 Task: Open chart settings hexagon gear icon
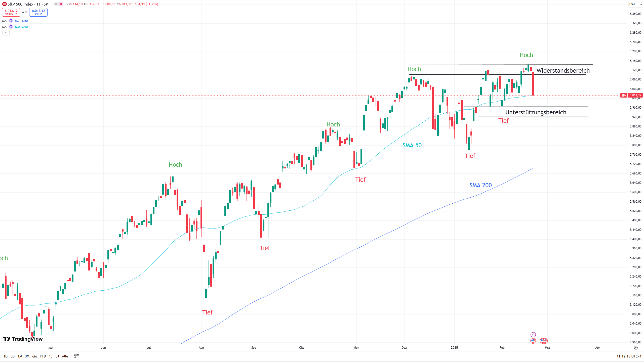636,348
